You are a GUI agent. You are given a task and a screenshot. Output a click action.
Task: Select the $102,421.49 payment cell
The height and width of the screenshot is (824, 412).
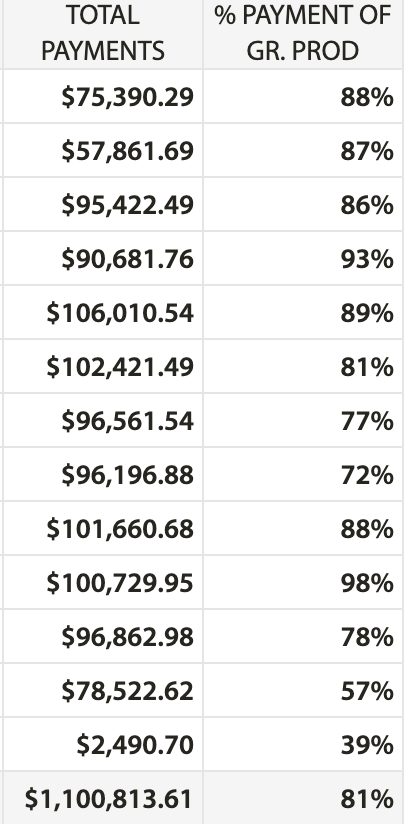point(103,366)
